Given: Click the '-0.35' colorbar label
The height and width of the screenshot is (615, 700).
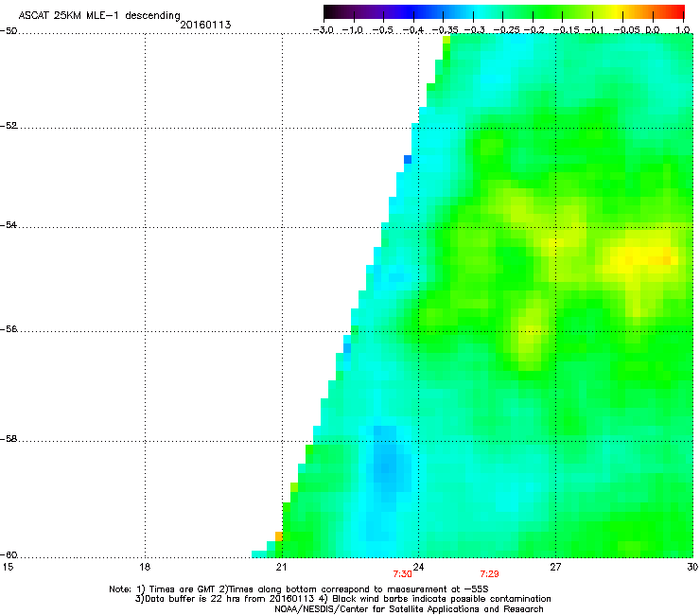Looking at the screenshot, I should coord(445,30).
